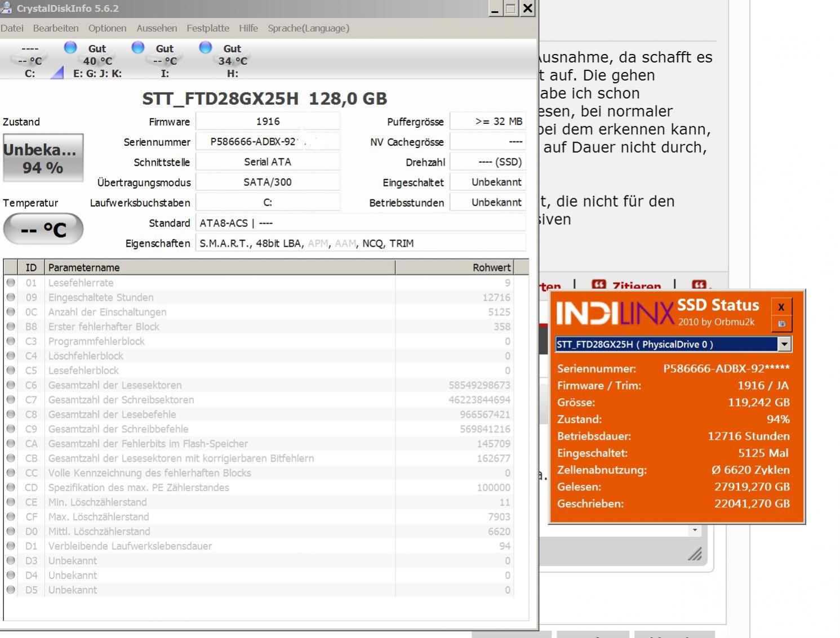This screenshot has width=840, height=638.
Task: Click status icon of row CF Max. Löschzählerstand
Action: click(x=11, y=517)
